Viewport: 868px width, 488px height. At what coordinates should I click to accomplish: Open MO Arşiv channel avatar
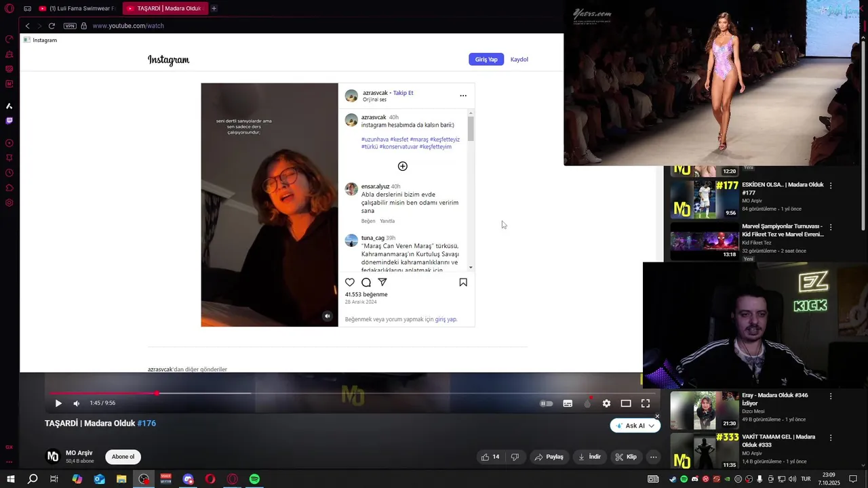[52, 456]
